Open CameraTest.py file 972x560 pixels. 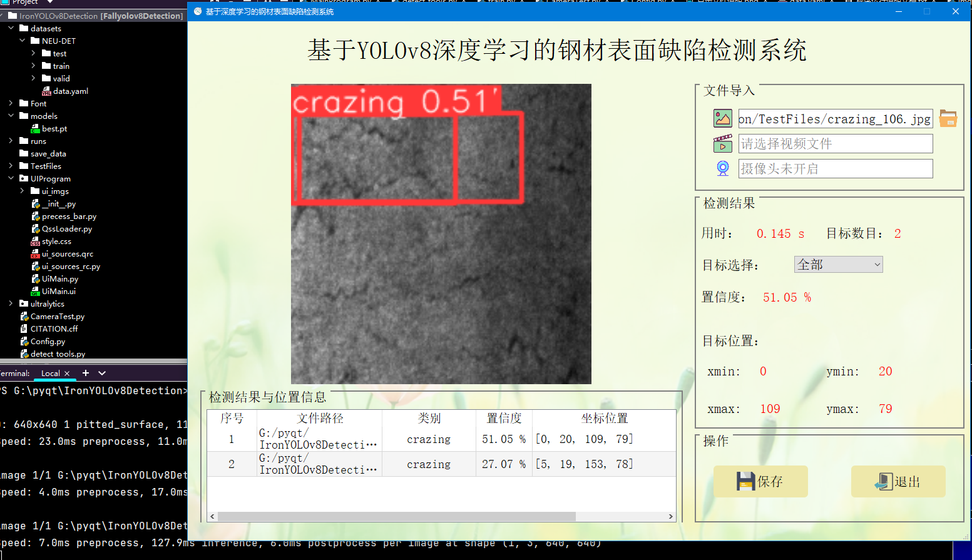coord(53,316)
